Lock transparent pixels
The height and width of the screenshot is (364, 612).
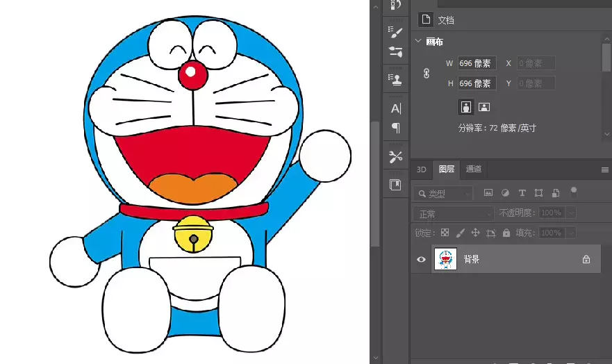(x=445, y=233)
